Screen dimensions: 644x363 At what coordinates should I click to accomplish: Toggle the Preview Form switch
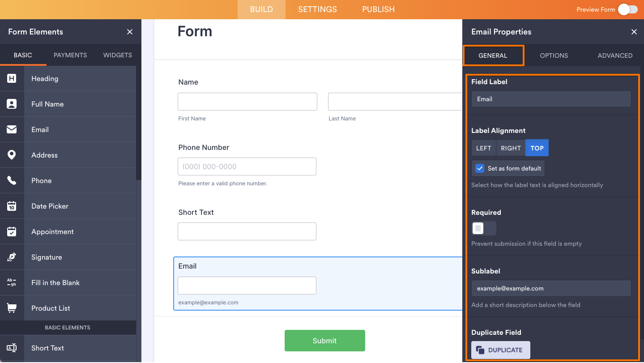click(x=628, y=9)
